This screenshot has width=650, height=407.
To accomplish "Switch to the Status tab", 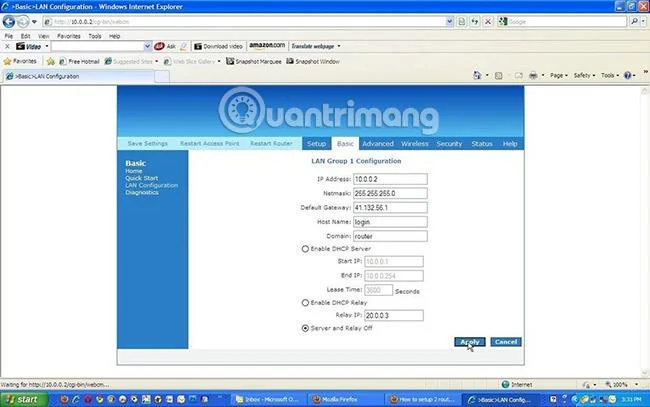I will click(x=482, y=144).
